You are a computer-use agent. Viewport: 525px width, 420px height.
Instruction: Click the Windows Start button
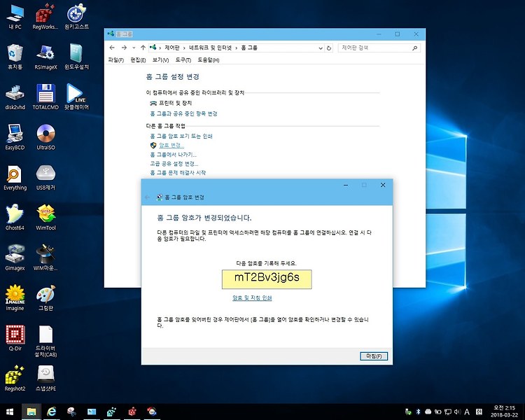coord(10,412)
